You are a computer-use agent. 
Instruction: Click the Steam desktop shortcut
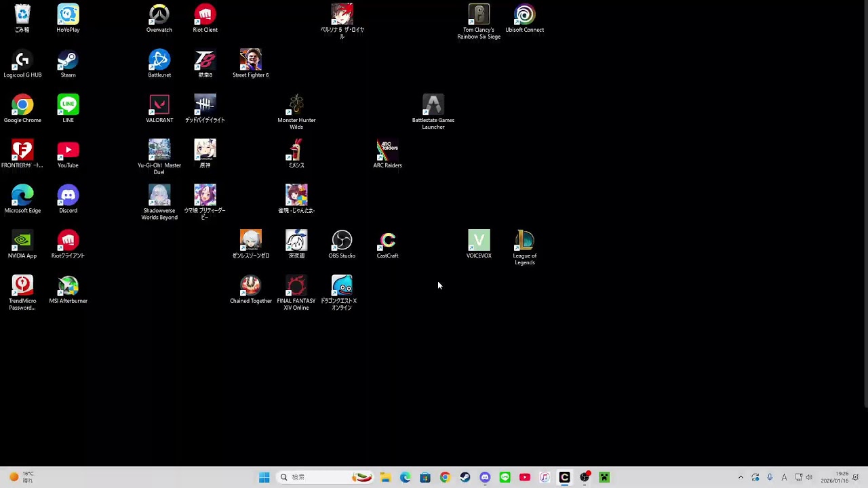pyautogui.click(x=68, y=64)
